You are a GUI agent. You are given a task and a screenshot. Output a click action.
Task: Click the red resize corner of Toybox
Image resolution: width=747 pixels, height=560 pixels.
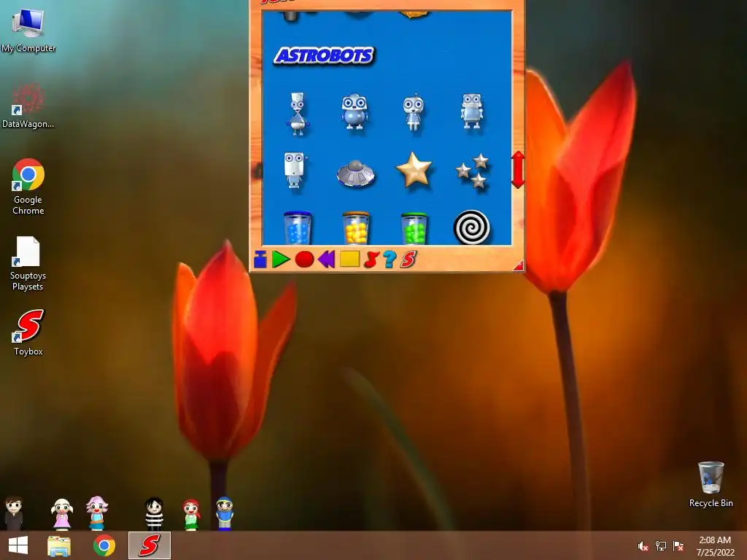(x=519, y=265)
